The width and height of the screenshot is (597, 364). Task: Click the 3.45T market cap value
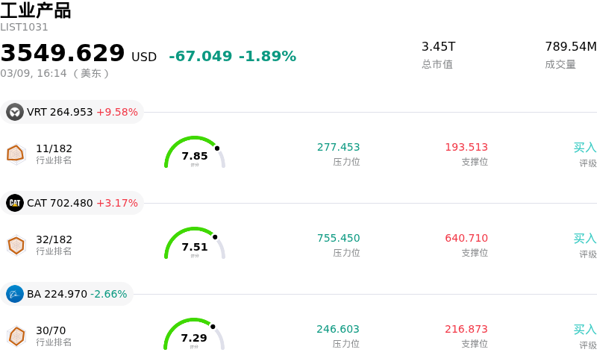(x=438, y=47)
